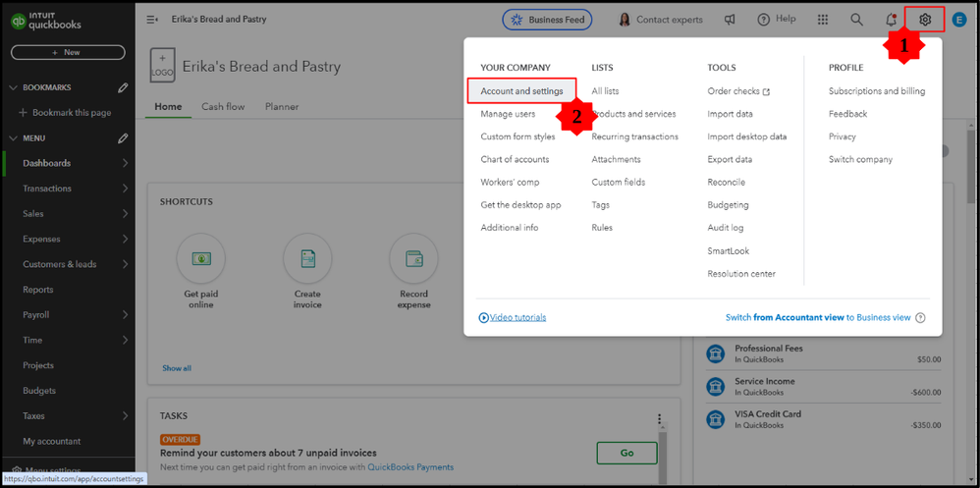
Task: Open the announcements megaphone icon
Action: click(x=730, y=20)
